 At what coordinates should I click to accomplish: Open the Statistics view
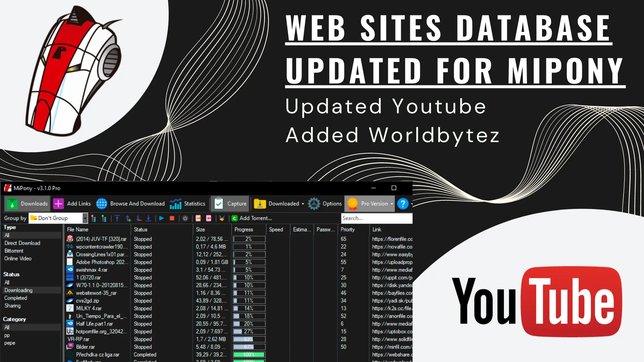click(x=187, y=203)
